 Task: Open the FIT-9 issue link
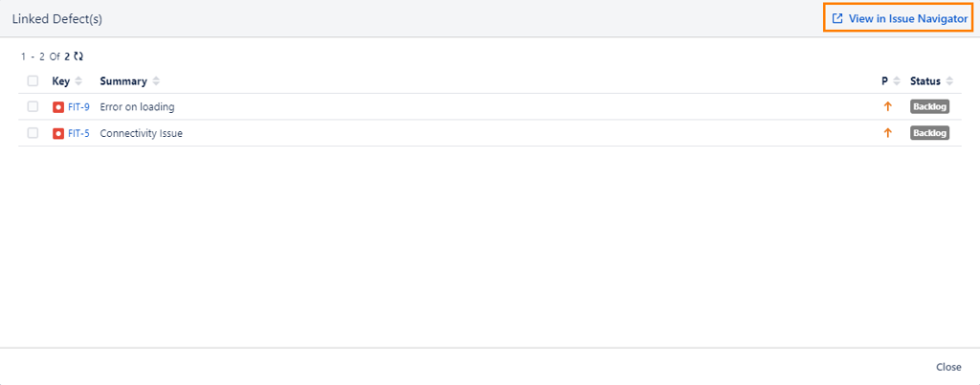tap(78, 106)
